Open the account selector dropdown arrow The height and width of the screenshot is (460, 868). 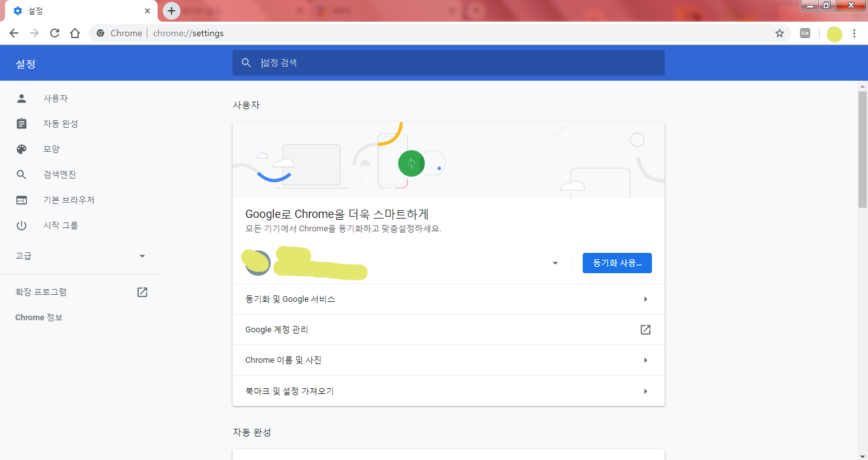(555, 263)
